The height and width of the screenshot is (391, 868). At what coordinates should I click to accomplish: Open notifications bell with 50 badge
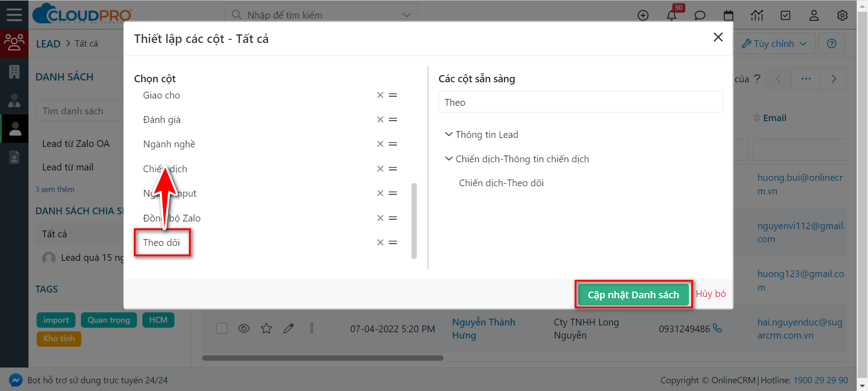coord(672,15)
